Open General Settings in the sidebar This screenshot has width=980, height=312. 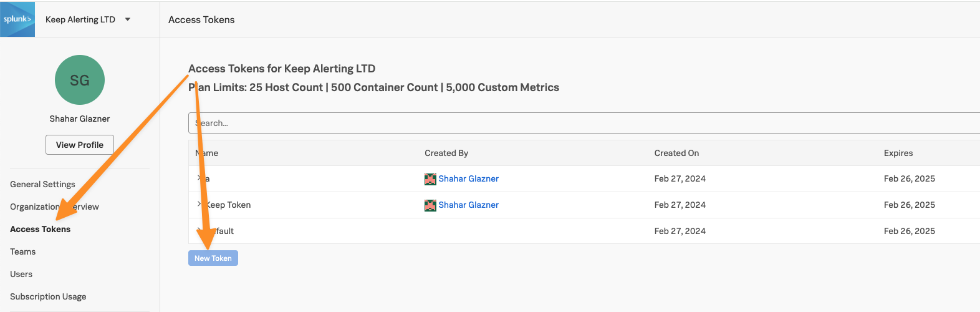coord(42,184)
